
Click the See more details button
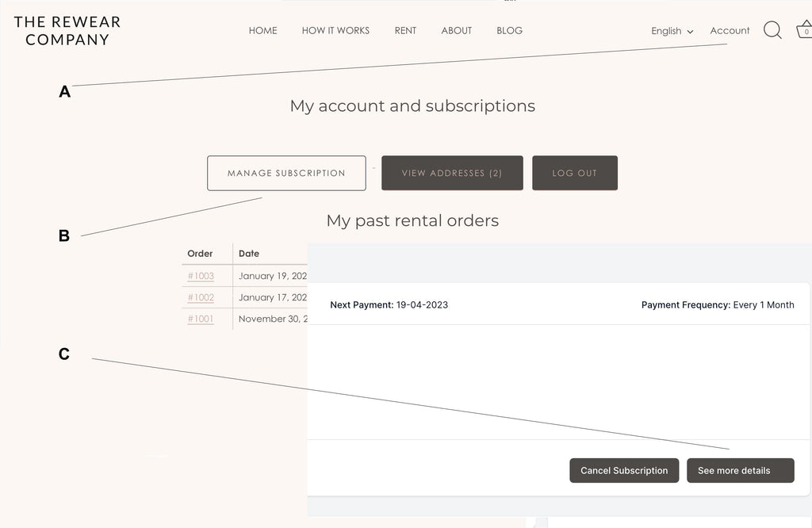click(x=740, y=470)
